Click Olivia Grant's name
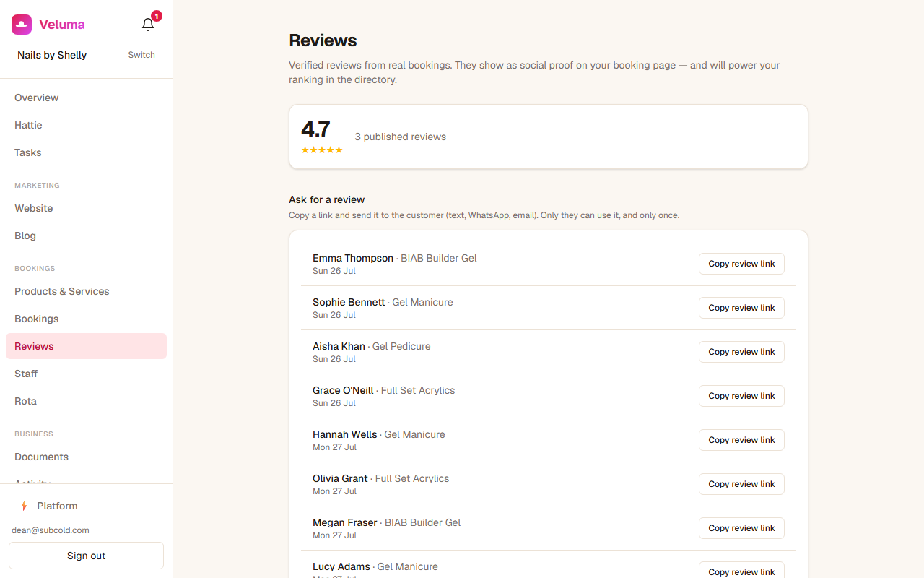The height and width of the screenshot is (578, 924). [340, 478]
